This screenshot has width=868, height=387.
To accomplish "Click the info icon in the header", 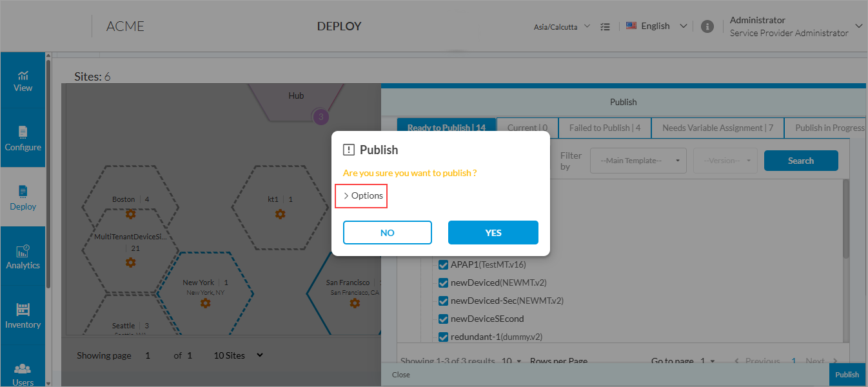I will 707,26.
